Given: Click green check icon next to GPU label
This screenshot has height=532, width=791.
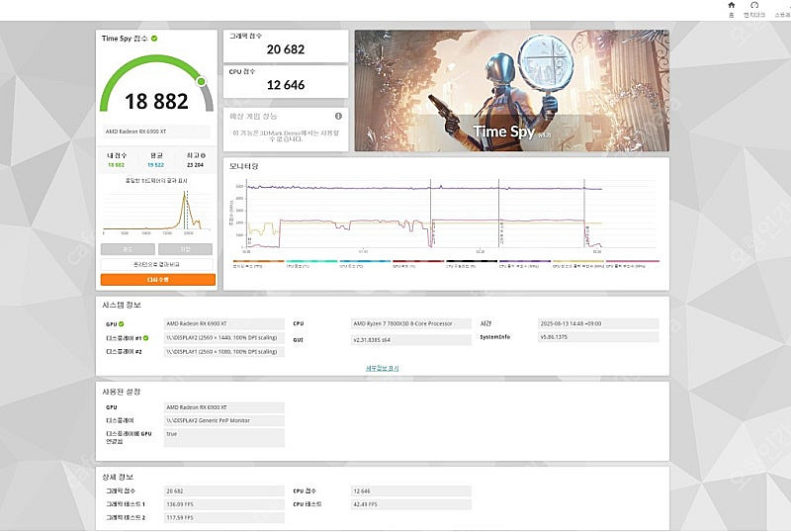Looking at the screenshot, I should (122, 324).
